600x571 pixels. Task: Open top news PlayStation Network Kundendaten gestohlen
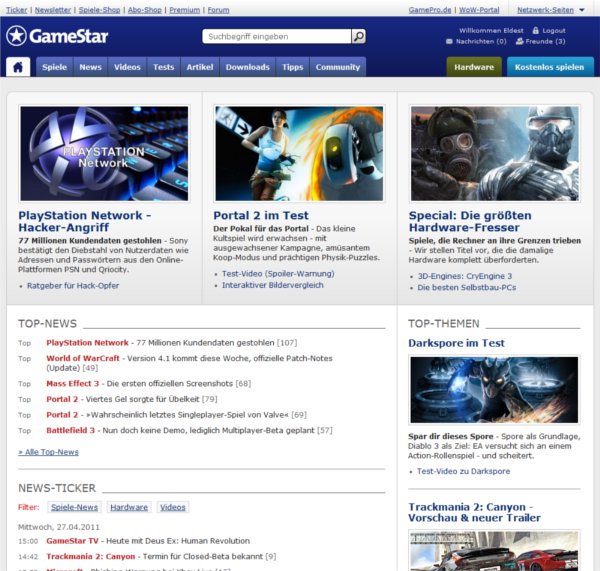tap(171, 343)
